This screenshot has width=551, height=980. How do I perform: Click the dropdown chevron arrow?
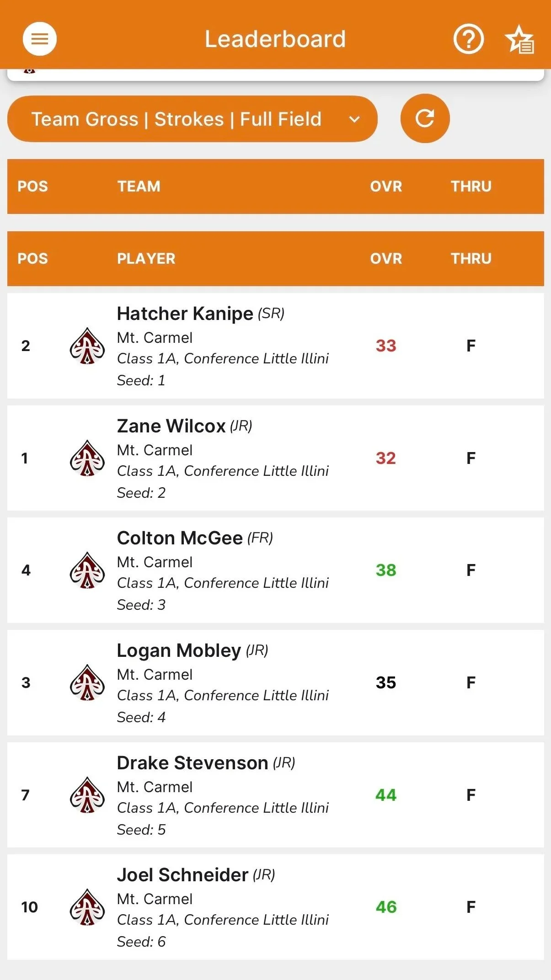(354, 119)
